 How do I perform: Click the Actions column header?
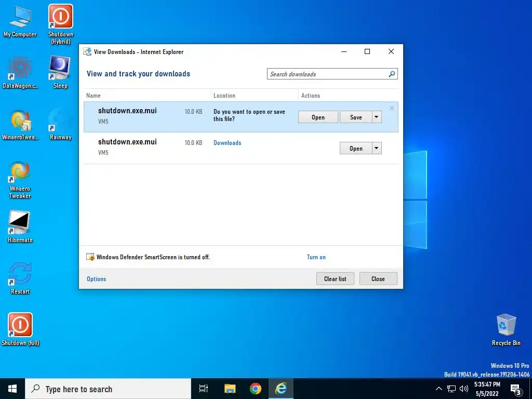[x=348, y=96]
